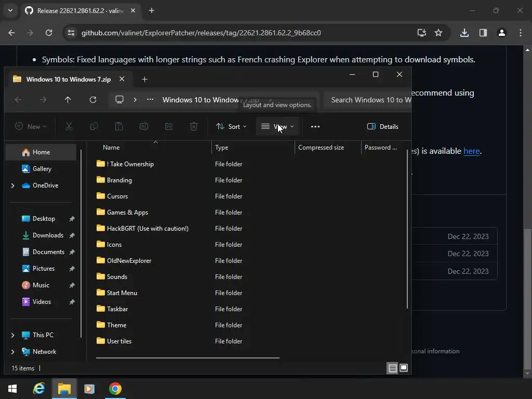Switch to Chrome via taskbar icon

point(115,389)
